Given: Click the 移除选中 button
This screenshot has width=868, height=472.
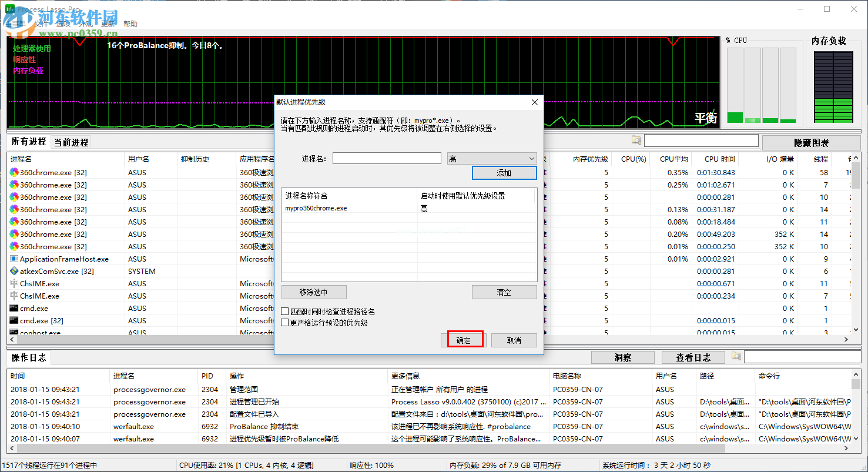Looking at the screenshot, I should click(314, 292).
